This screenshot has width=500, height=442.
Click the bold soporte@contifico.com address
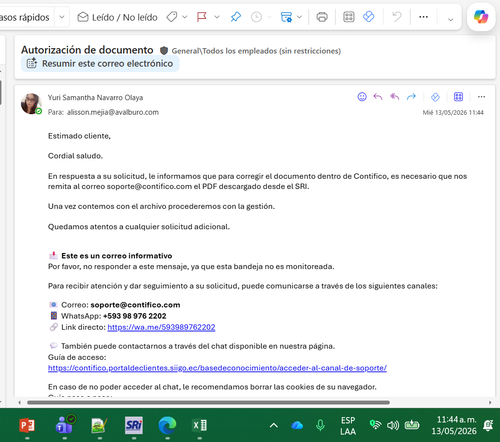[135, 305]
